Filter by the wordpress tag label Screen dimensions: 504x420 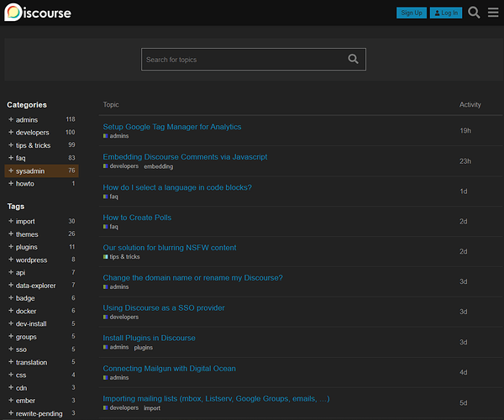pos(32,260)
